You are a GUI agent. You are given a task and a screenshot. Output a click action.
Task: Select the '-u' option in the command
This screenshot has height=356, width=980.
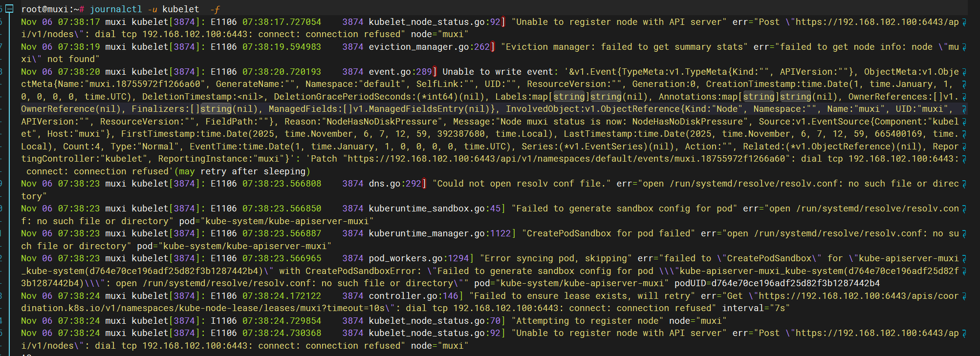coord(152,9)
